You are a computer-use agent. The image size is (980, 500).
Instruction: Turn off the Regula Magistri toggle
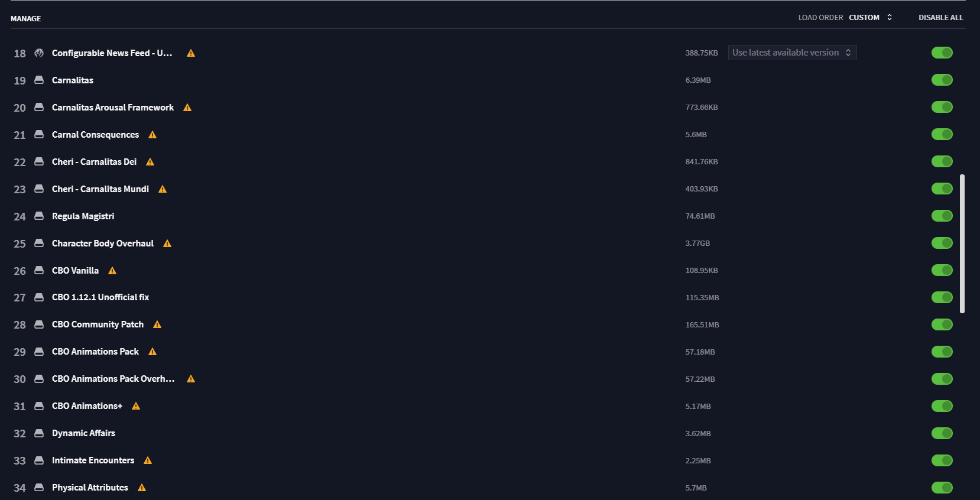[942, 216]
